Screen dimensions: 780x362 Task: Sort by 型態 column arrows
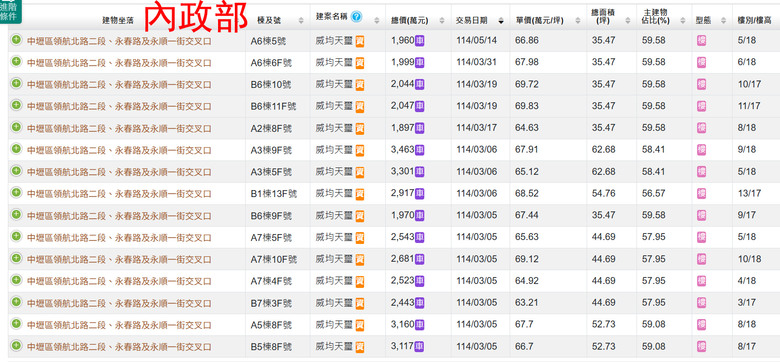724,20
